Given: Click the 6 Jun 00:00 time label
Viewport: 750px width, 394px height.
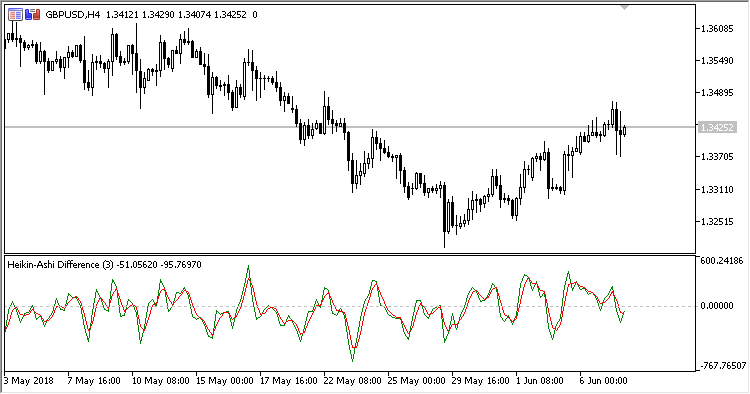Looking at the screenshot, I should click(604, 381).
